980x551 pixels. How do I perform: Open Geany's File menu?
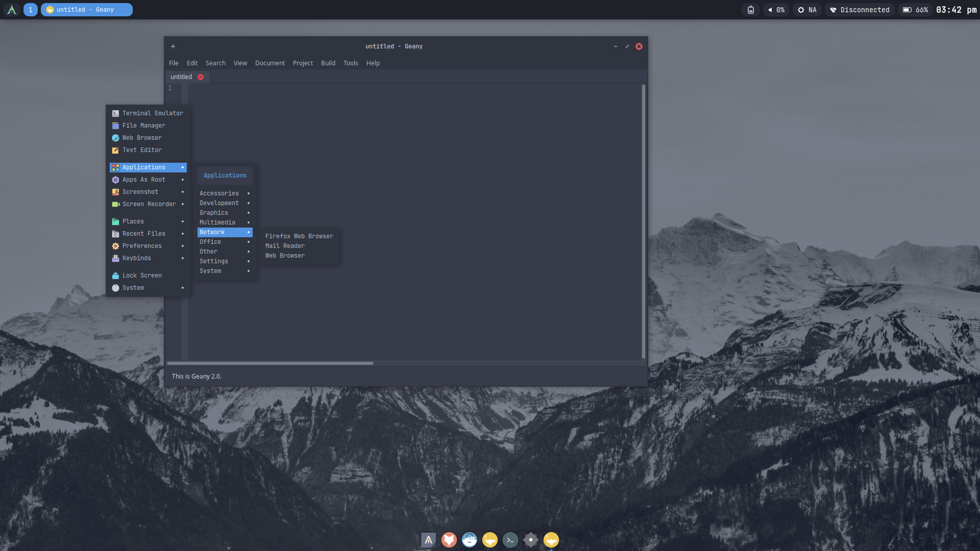point(174,63)
